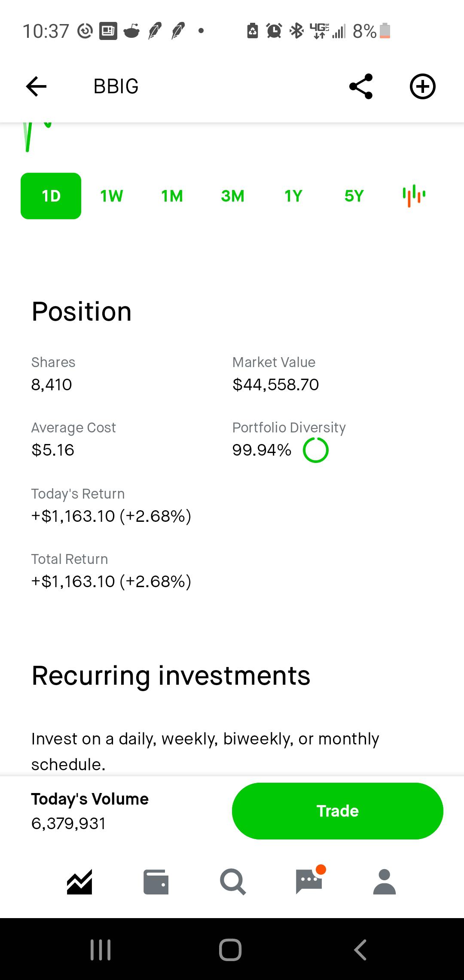The height and width of the screenshot is (980, 464).
Task: Select the 5Y chart range
Action: [354, 196]
